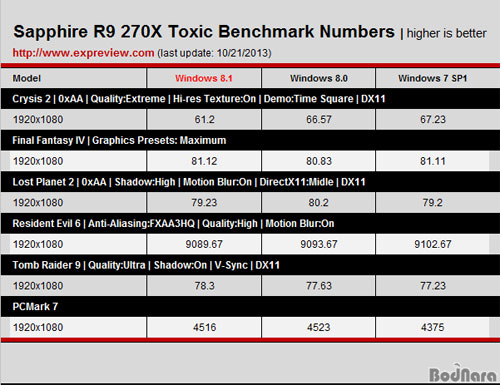Open the expreview.com link
The image size is (500, 385).
83,53
